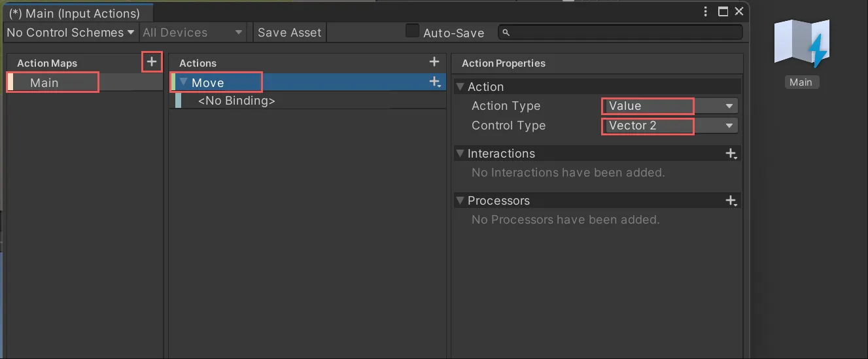
Task: Collapse the Move action foldout triangle
Action: 184,82
